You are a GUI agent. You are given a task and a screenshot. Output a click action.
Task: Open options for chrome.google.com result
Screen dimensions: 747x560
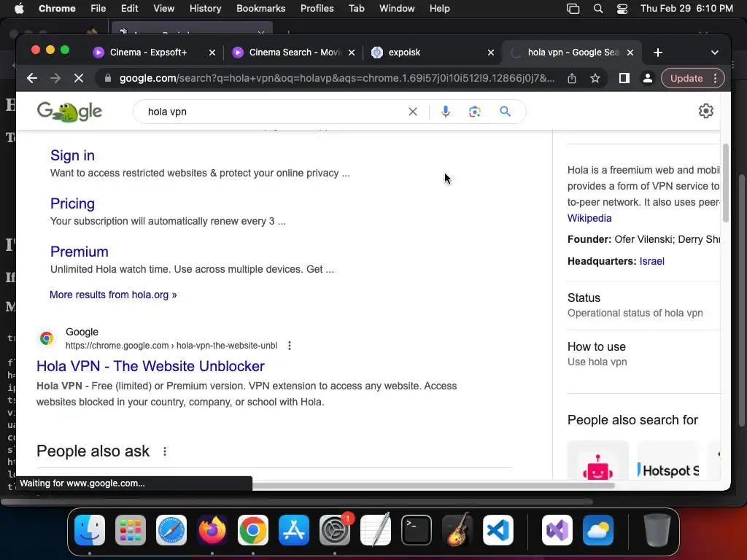pos(290,346)
